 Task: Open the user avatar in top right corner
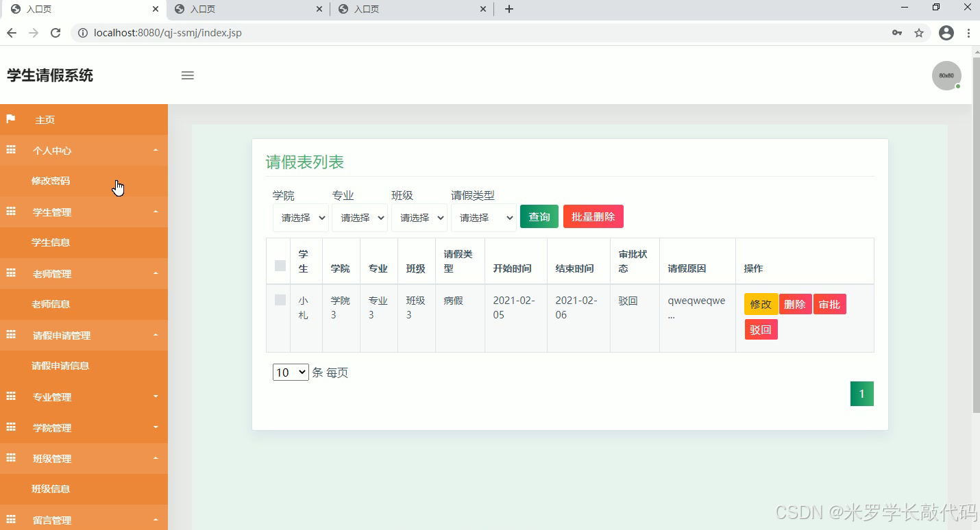[x=946, y=75]
